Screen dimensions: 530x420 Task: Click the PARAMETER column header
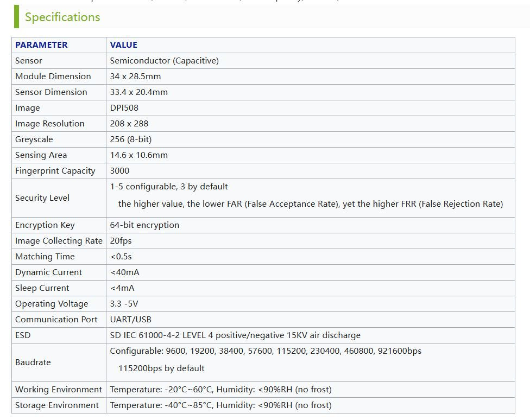(41, 45)
